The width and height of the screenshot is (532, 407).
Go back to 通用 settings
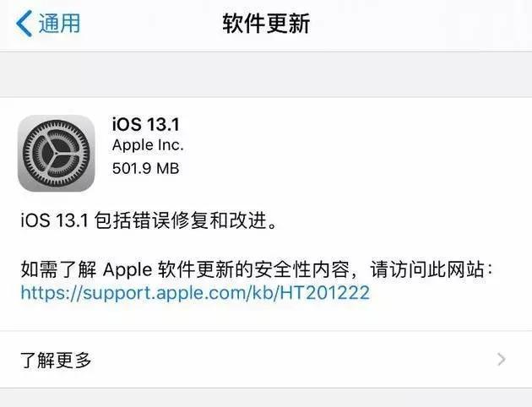[x=48, y=23]
